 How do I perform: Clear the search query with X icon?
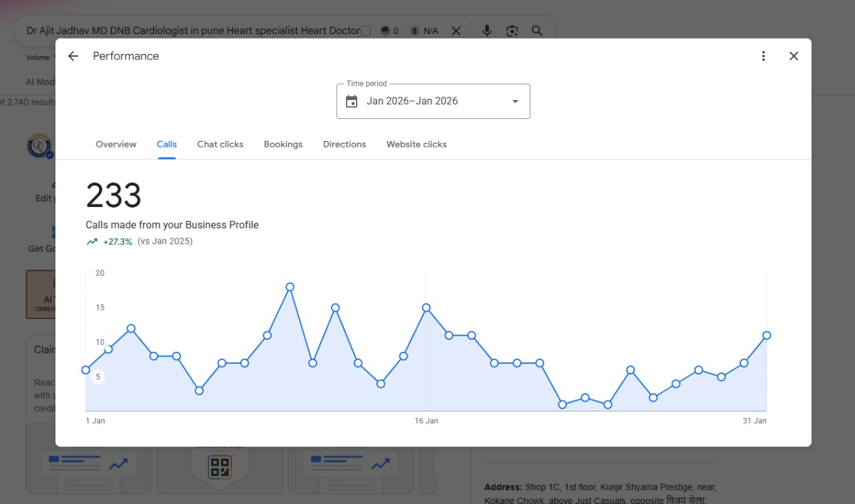click(456, 31)
